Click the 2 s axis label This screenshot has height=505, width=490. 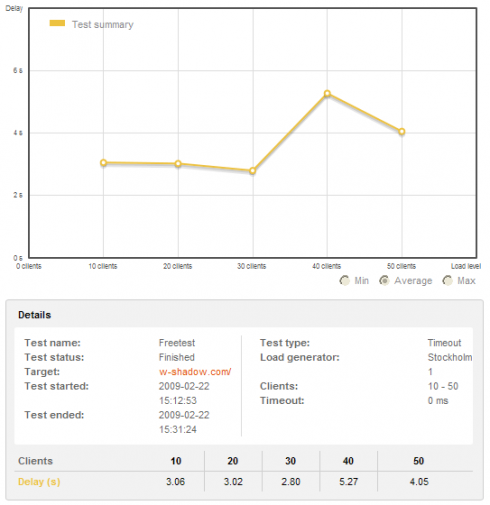pos(18,195)
